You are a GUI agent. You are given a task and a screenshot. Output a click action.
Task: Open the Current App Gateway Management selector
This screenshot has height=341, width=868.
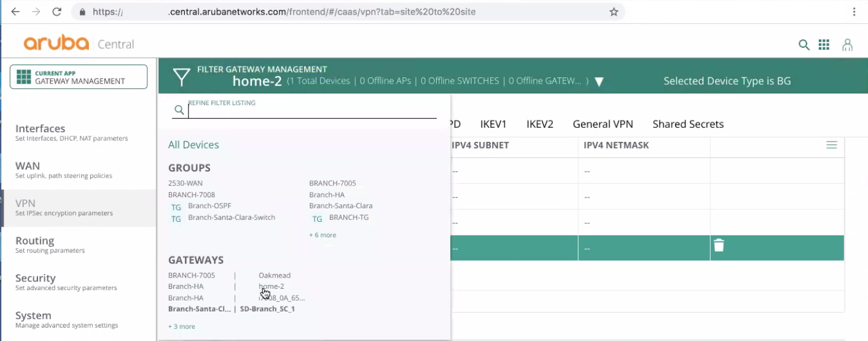coord(79,77)
